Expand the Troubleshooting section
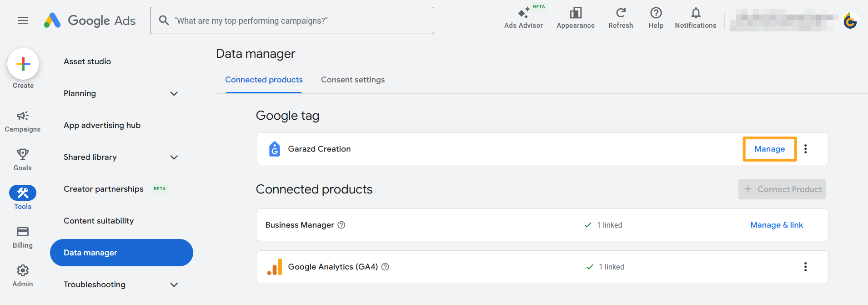 pos(174,285)
